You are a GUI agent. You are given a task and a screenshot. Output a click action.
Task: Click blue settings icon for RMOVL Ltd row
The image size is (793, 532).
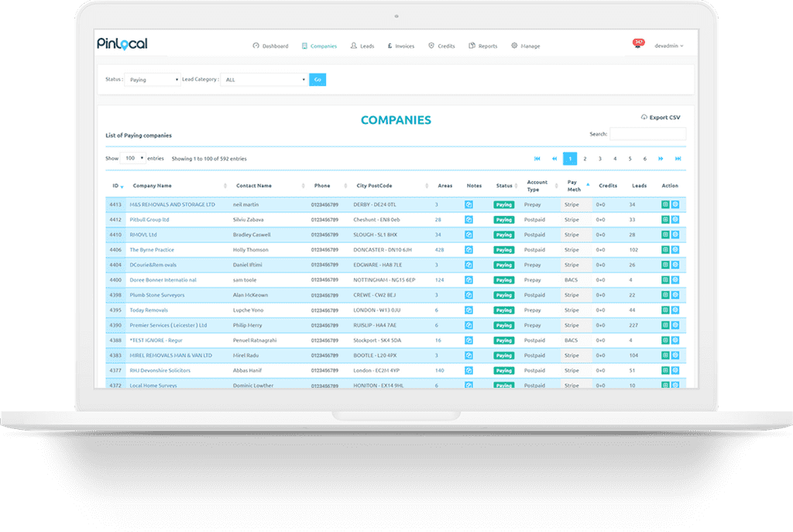[x=675, y=235]
